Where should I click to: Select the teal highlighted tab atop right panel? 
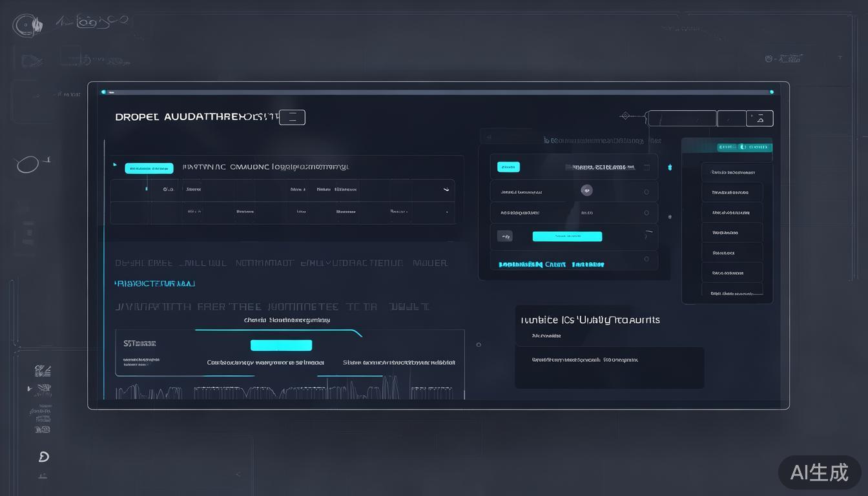point(745,147)
